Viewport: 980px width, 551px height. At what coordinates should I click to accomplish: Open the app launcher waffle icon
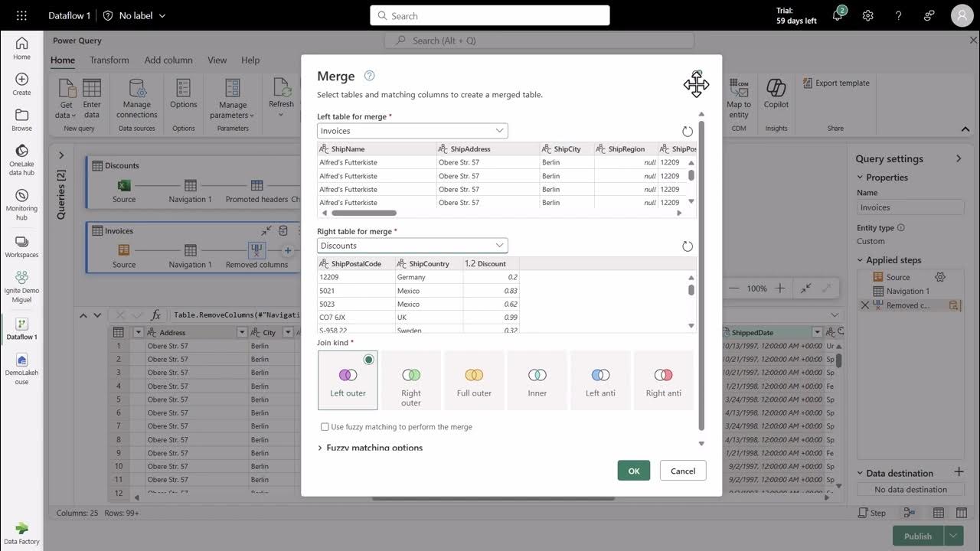tap(21, 15)
